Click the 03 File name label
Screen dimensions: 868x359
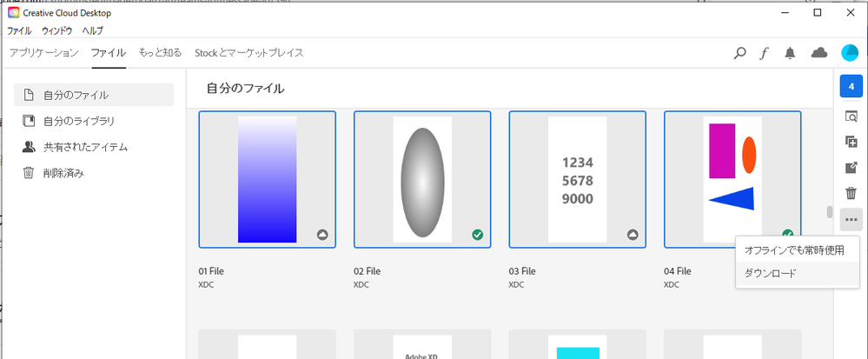[522, 271]
